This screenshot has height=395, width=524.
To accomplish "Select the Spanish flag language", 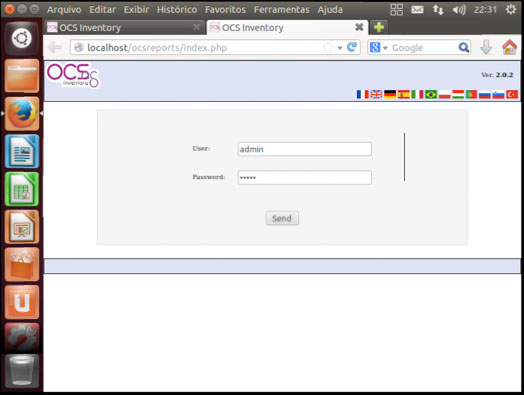I will [x=403, y=95].
